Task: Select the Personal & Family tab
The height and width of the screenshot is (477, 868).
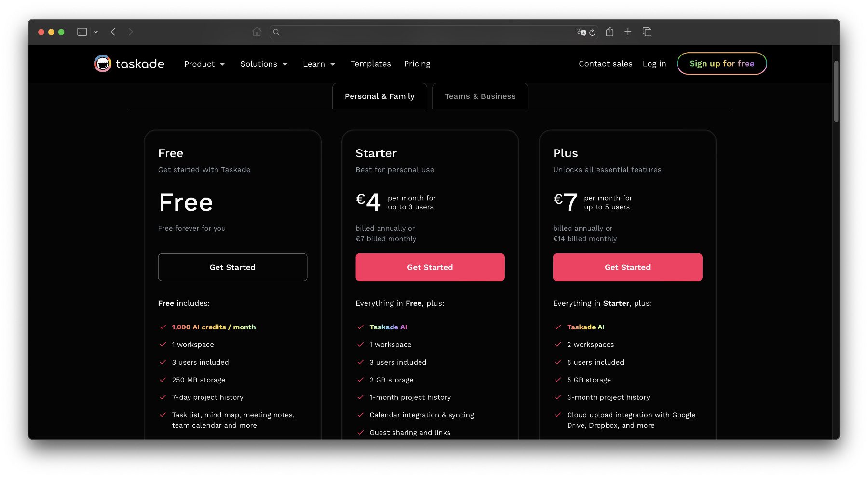Action: tap(380, 96)
